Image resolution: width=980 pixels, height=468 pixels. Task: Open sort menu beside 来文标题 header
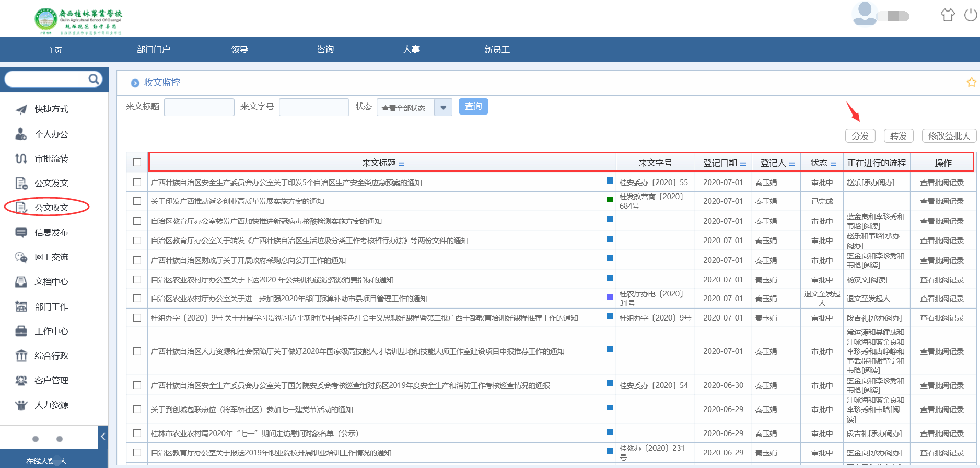(401, 164)
